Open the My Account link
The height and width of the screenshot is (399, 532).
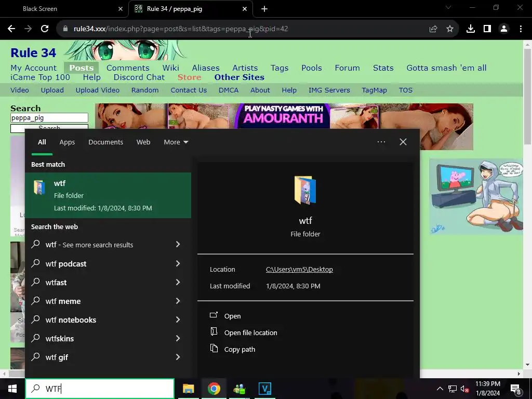coord(34,68)
